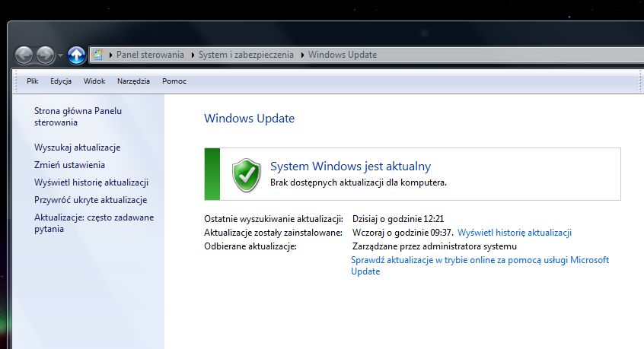Click the Back navigation arrow button
The width and height of the screenshot is (644, 349).
pos(24,55)
